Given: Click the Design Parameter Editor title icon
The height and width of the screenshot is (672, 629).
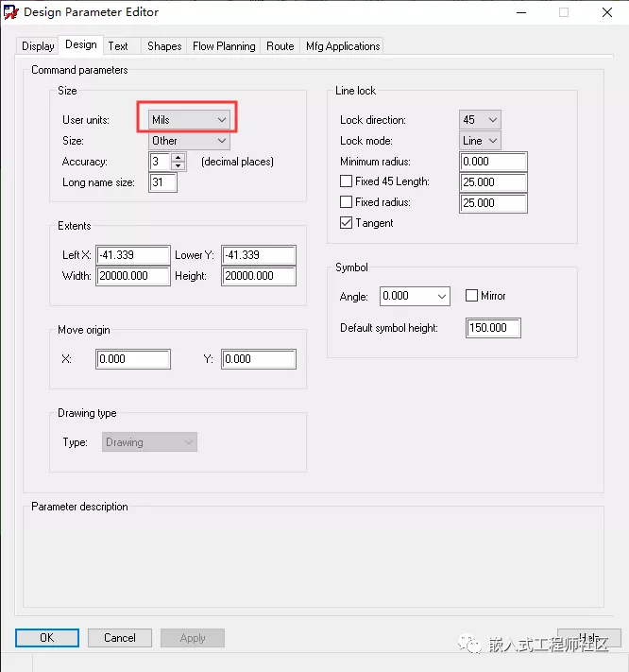Looking at the screenshot, I should [11, 12].
